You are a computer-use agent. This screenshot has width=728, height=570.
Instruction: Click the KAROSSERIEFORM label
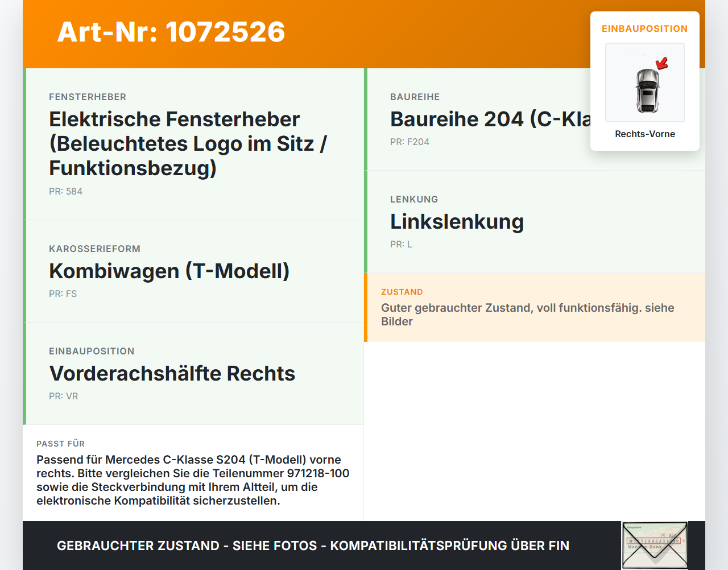pos(94,249)
